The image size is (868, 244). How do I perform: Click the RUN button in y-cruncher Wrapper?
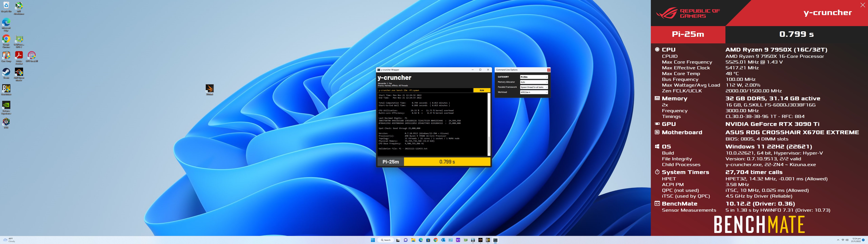(482, 90)
